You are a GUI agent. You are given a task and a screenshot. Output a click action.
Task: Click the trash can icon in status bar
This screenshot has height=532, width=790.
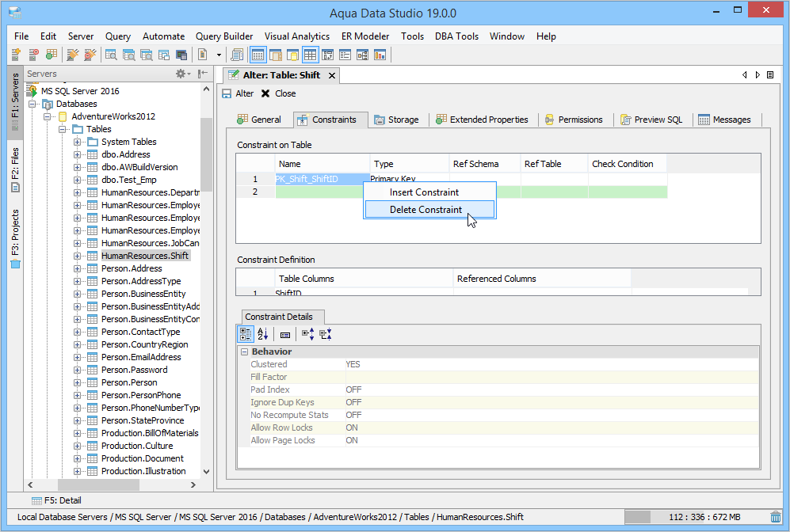[x=775, y=517]
